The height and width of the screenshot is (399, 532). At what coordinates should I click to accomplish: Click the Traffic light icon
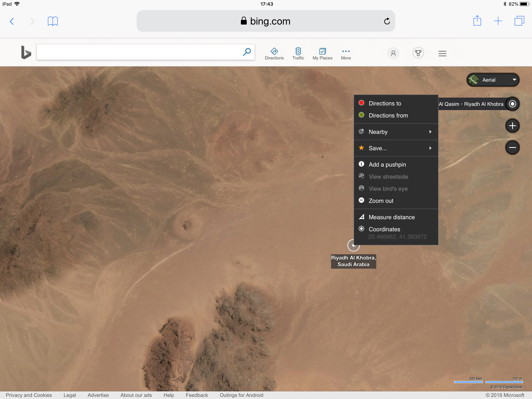tap(298, 51)
